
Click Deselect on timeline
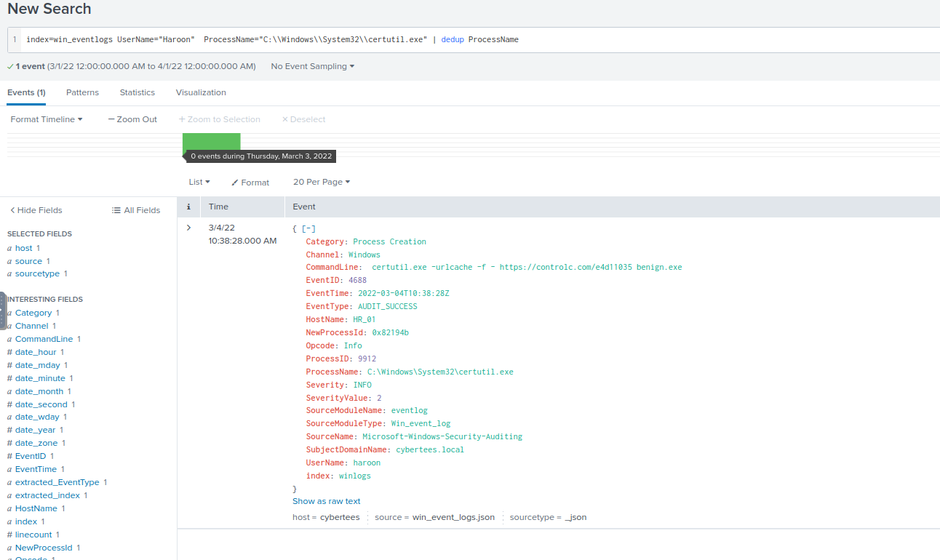303,119
